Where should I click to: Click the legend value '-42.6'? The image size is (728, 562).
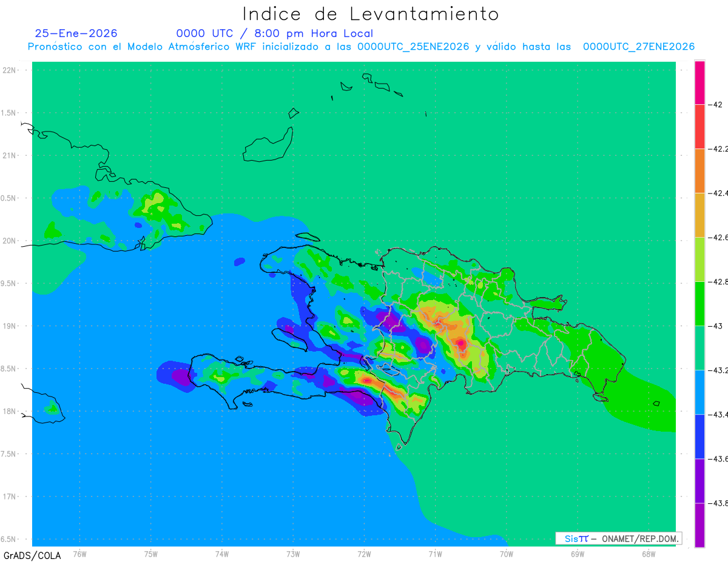719,237
